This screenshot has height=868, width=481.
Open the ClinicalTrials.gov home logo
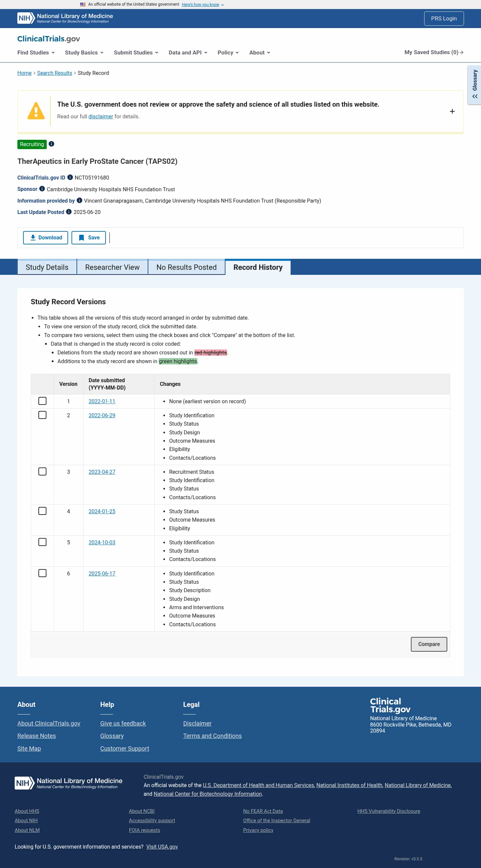coord(48,39)
